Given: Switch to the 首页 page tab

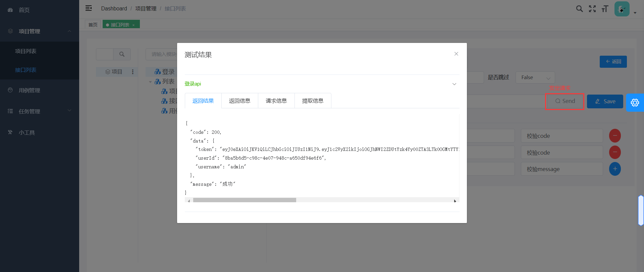Looking at the screenshot, I should pos(93,24).
